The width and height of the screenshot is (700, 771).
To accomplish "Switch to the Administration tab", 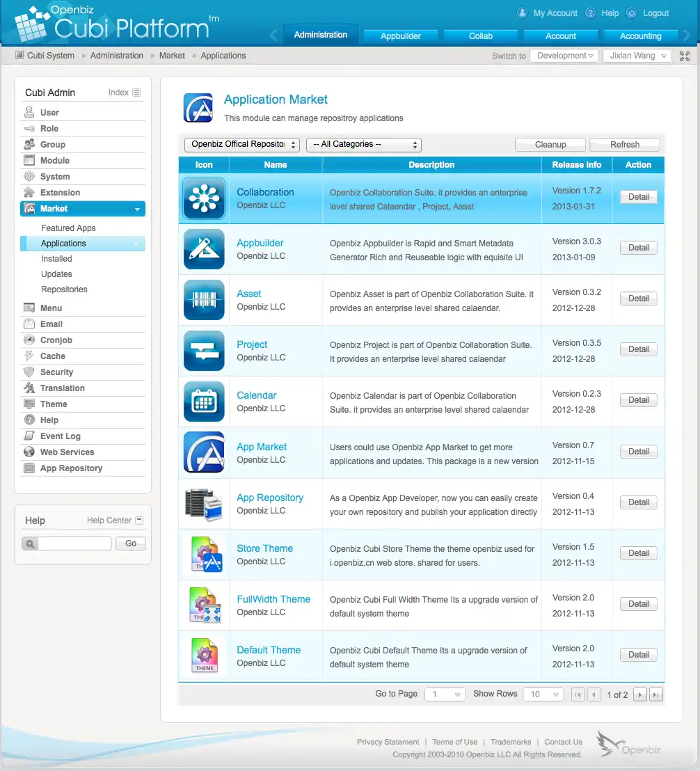I will tap(321, 34).
